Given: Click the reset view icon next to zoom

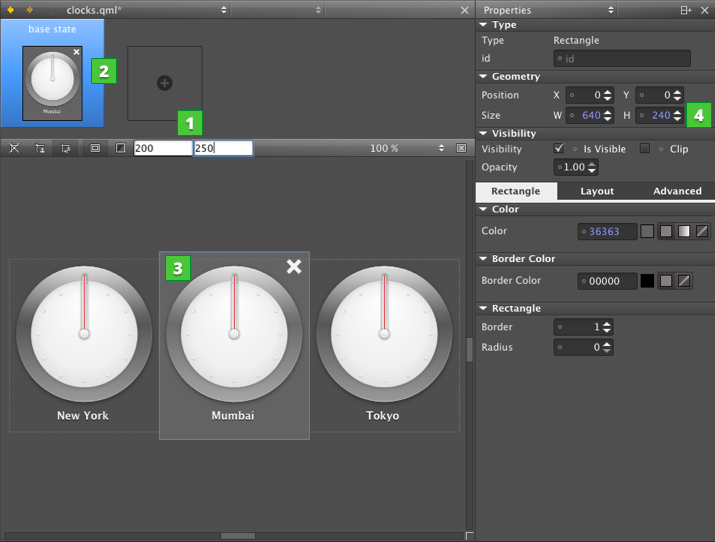Looking at the screenshot, I should click(x=461, y=148).
